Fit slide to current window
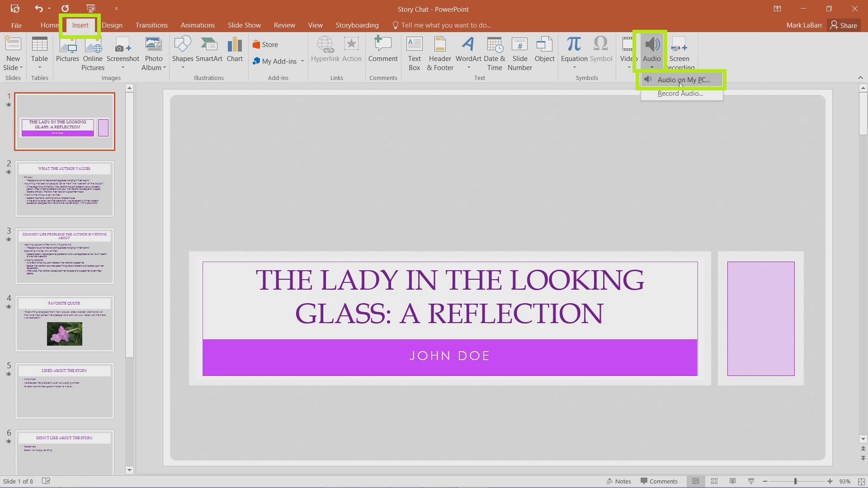This screenshot has height=488, width=868. pos(862,482)
